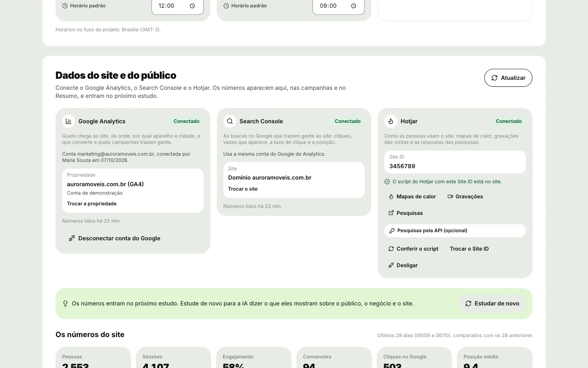Click Conferir o script button
The width and height of the screenshot is (588, 368).
[x=413, y=249]
